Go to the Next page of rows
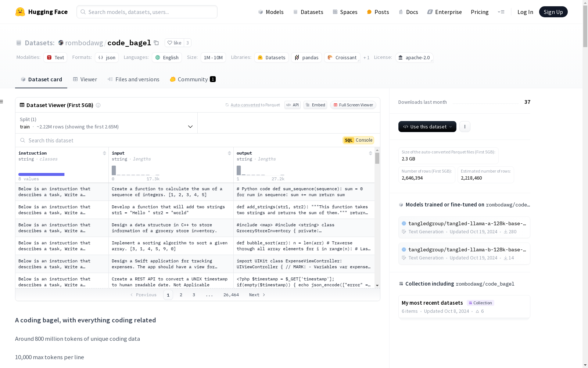This screenshot has height=368, width=588. coord(257,295)
